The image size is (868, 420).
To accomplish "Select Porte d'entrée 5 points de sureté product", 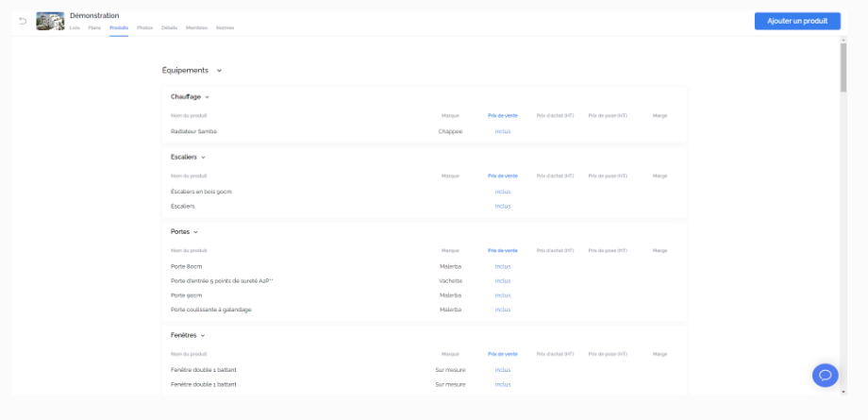I will click(x=222, y=281).
